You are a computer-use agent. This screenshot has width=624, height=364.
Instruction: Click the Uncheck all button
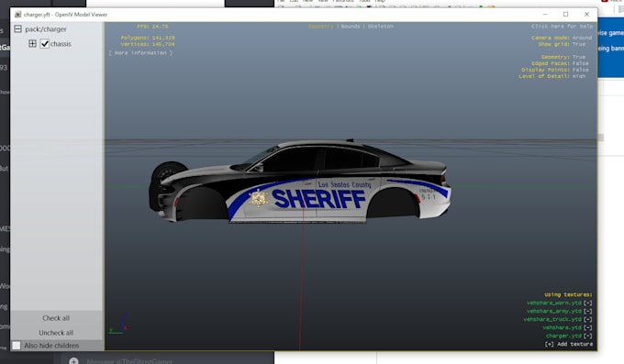point(56,332)
